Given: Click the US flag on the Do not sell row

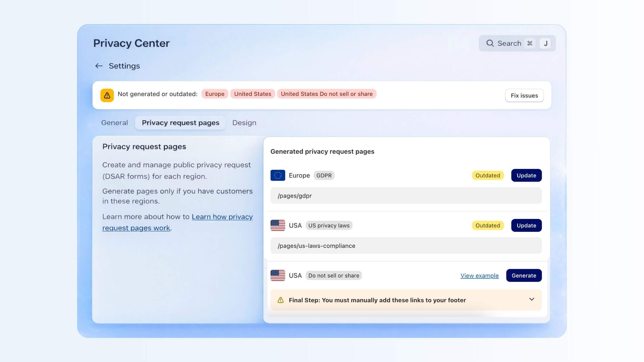Looking at the screenshot, I should tap(277, 275).
